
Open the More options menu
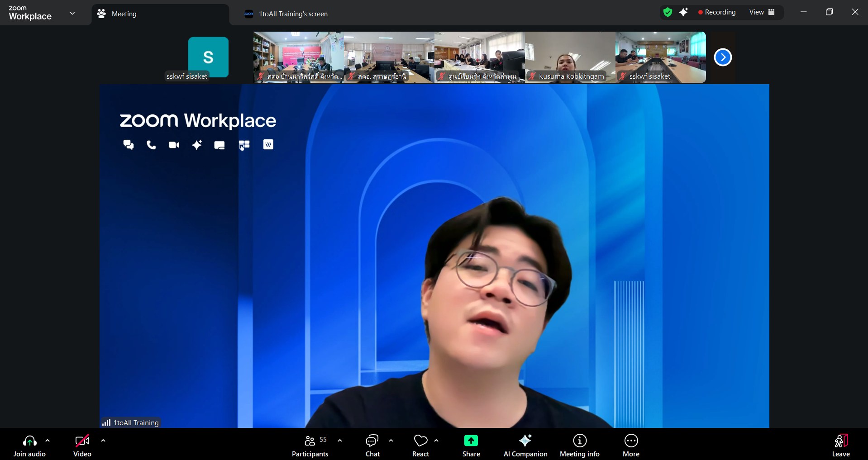pos(631,446)
